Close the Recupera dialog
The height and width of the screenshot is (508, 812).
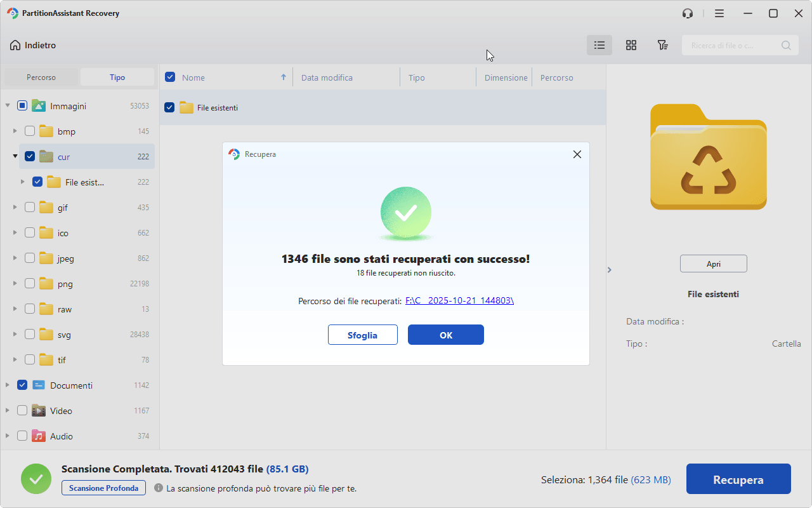pyautogui.click(x=577, y=154)
